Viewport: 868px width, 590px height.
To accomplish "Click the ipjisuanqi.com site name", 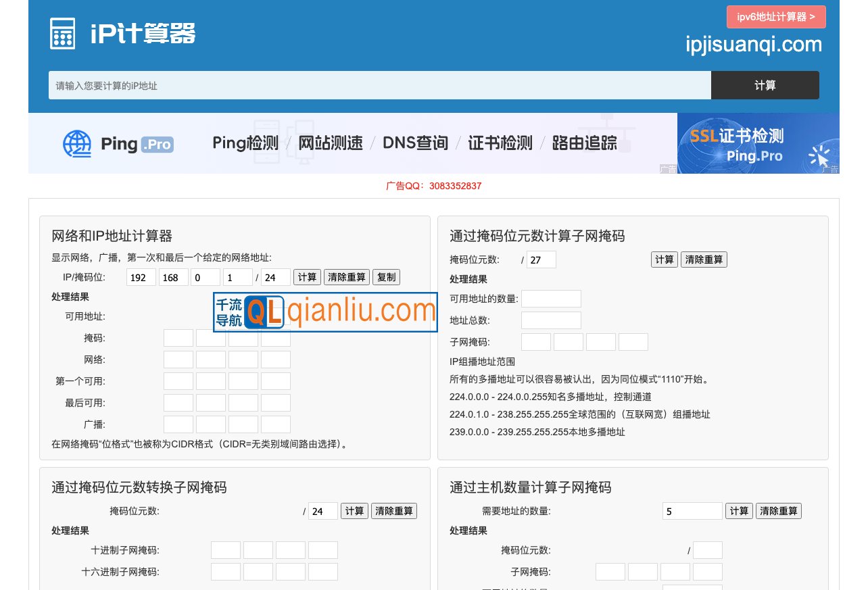I will [755, 45].
